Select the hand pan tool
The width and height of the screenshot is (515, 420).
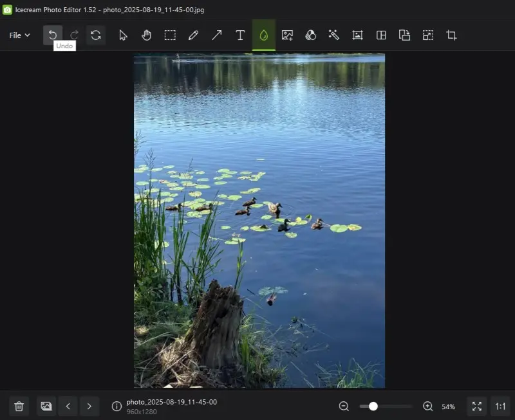tap(146, 35)
